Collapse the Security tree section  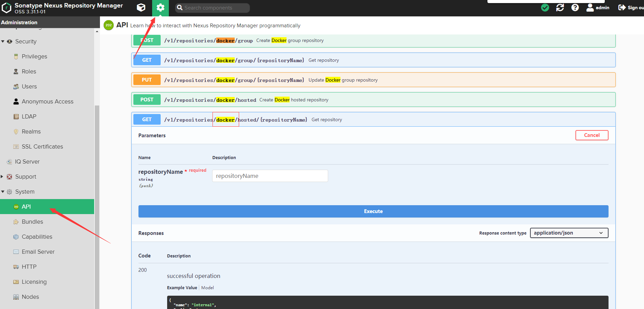[x=3, y=41]
